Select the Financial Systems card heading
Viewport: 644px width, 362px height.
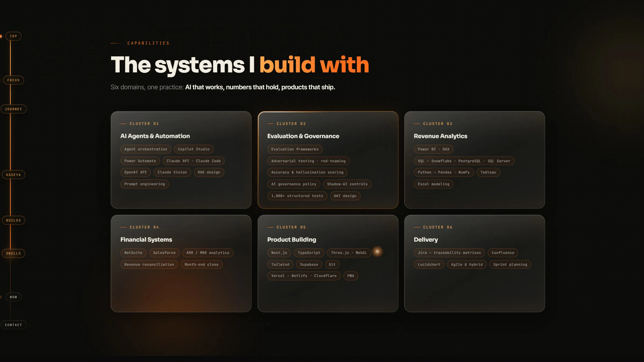tap(146, 240)
